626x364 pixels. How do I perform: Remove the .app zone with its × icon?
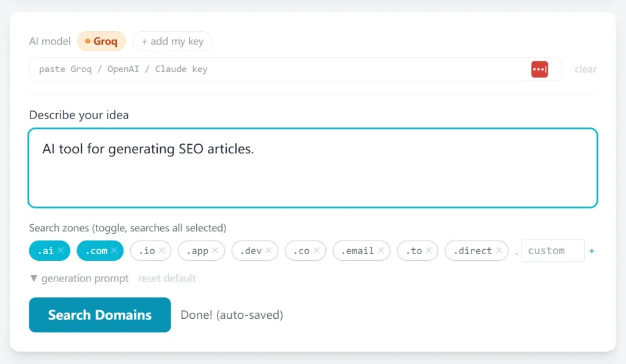click(x=215, y=250)
